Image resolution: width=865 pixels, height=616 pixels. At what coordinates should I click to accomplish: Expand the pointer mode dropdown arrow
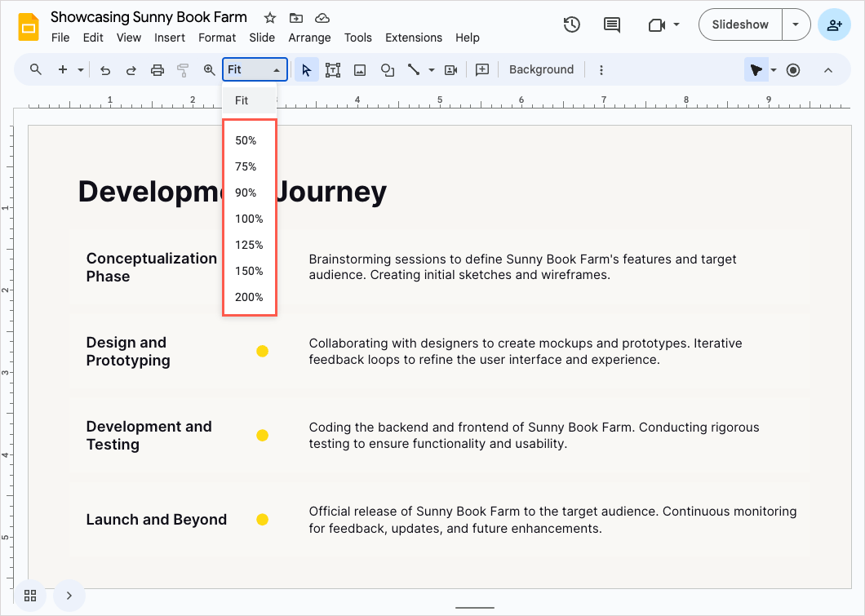(x=774, y=70)
